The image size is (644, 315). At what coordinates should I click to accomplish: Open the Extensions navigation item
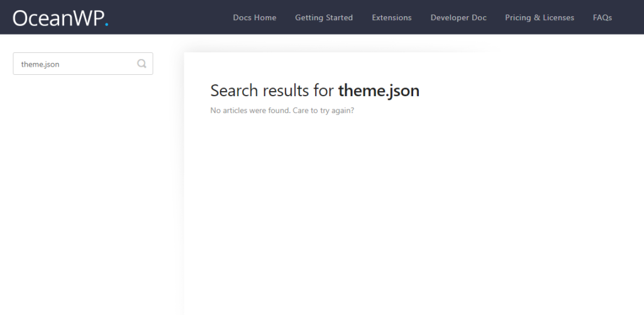[x=391, y=18]
